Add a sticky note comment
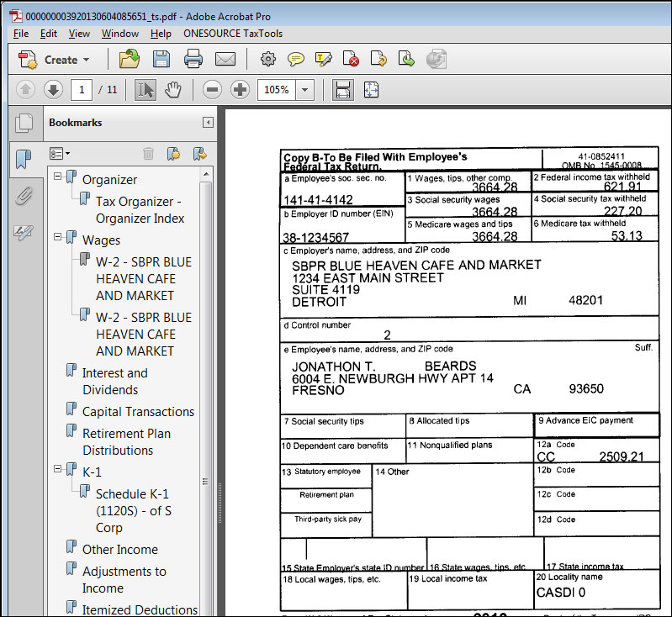 (295, 59)
